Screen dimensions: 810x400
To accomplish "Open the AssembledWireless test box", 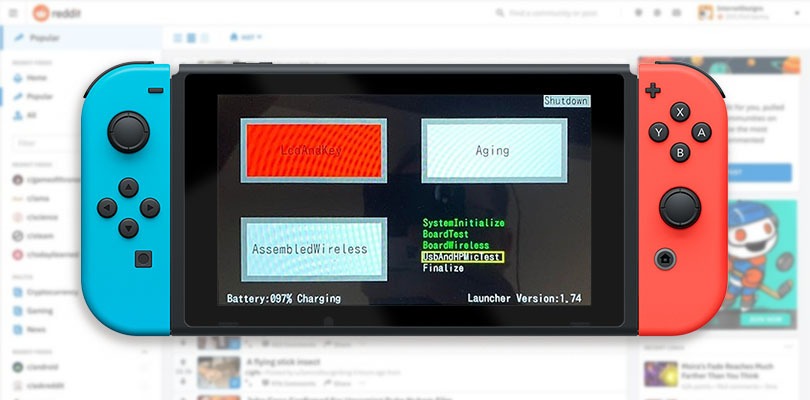I will (x=314, y=249).
